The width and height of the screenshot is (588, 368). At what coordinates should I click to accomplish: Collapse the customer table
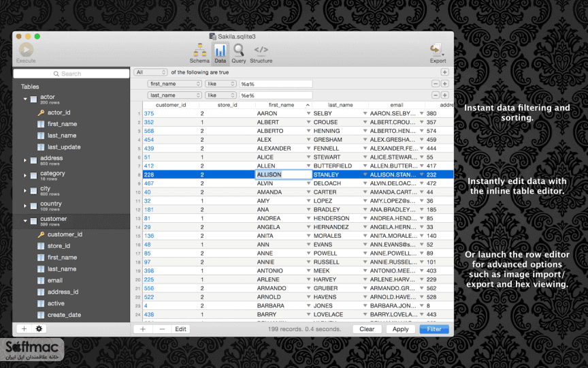tap(25, 221)
